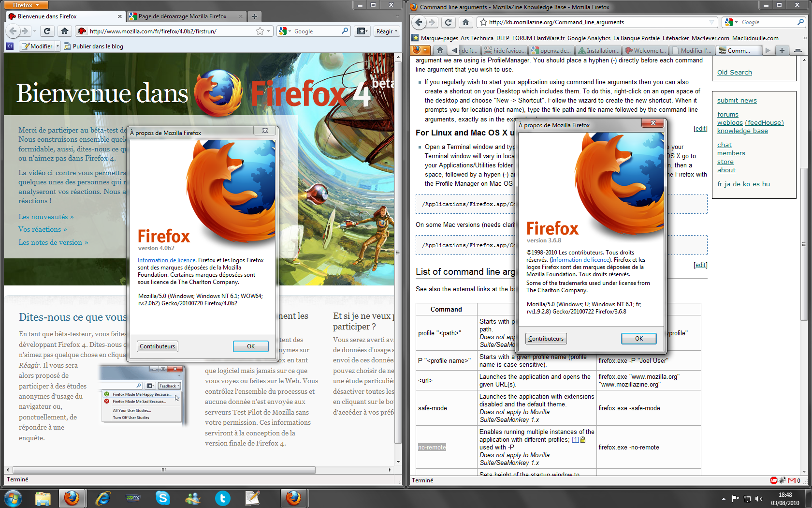Click the search magnifier in the Firefox 4 window
The width and height of the screenshot is (812, 508).
click(345, 31)
